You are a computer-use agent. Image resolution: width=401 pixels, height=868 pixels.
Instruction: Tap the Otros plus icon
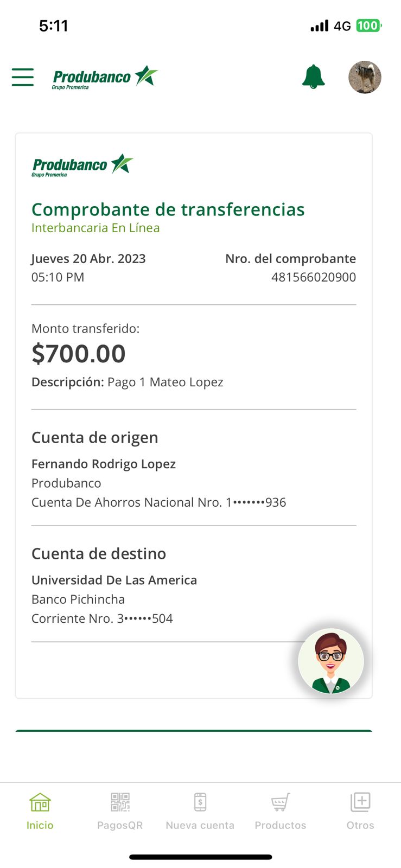[360, 801]
